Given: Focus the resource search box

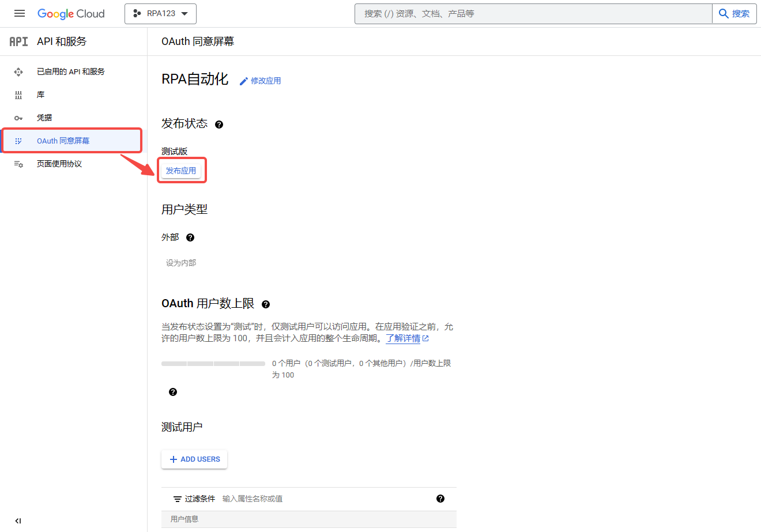Looking at the screenshot, I should (x=533, y=14).
